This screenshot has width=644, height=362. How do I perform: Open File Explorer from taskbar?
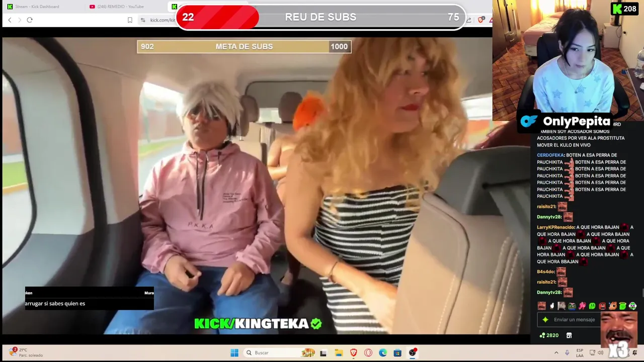coord(339,353)
